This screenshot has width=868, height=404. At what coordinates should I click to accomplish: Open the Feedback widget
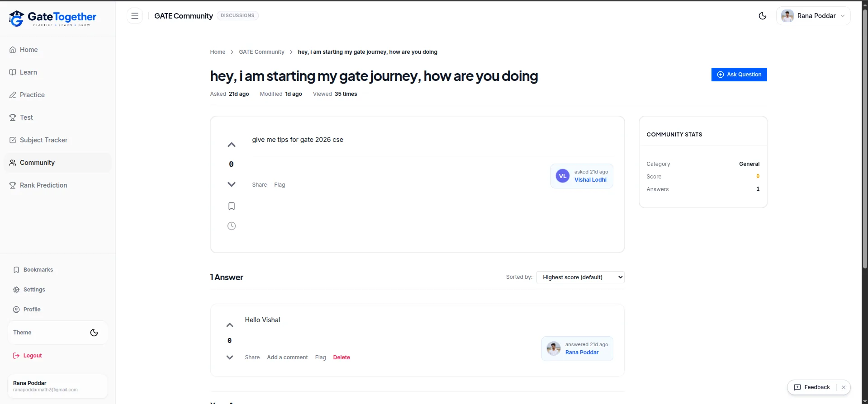[x=812, y=387]
